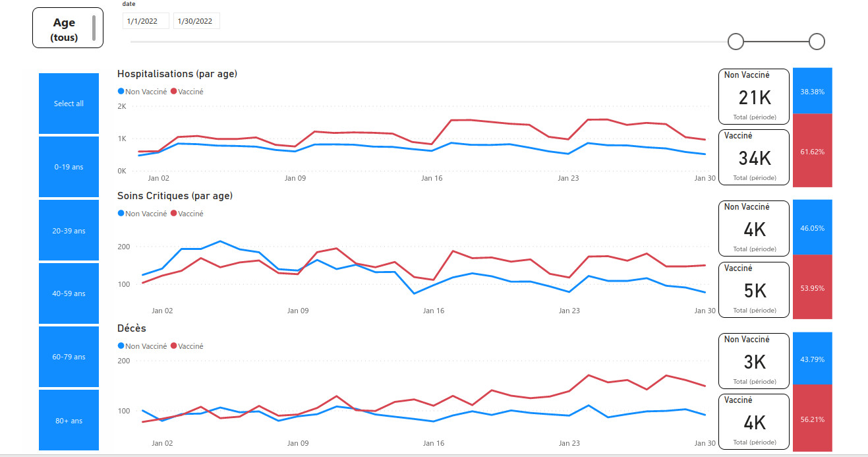This screenshot has width=868, height=457.
Task: Toggle the 20-39 ans age filter
Action: pos(69,231)
